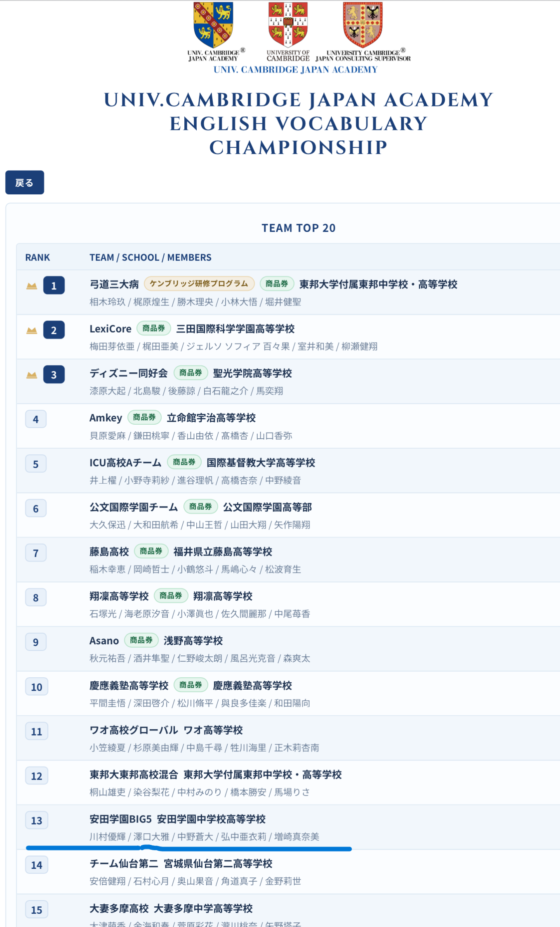Open team name 弓道三大病
Screen dimensions: 560x927
(114, 284)
